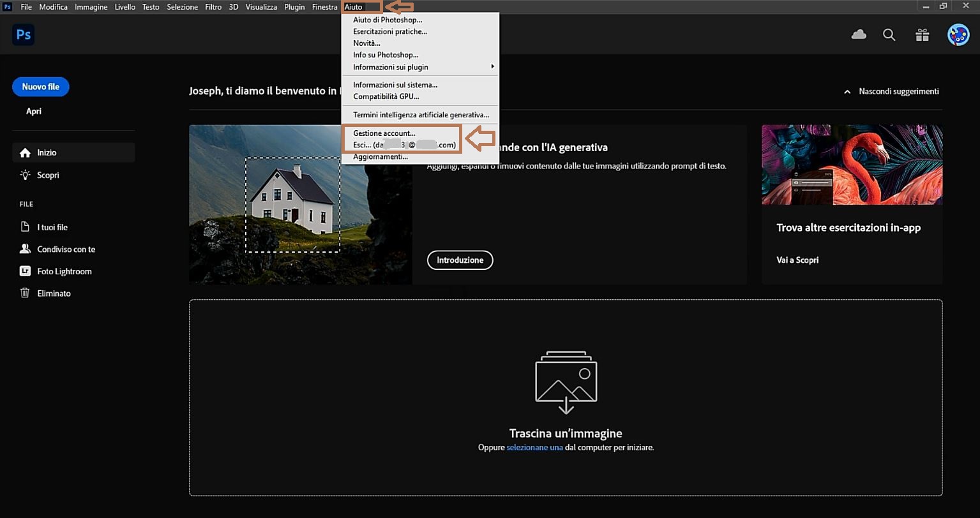Open the Modifica menu

(x=53, y=7)
